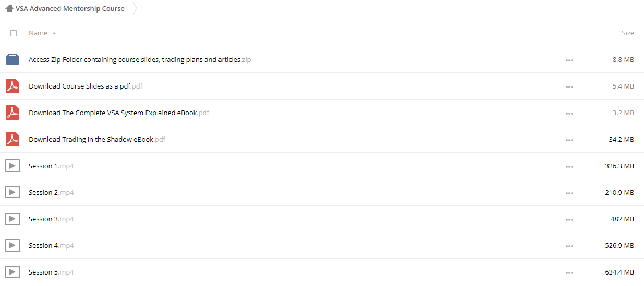Click the video play icon for Session 3
644x286 pixels.
click(13, 219)
